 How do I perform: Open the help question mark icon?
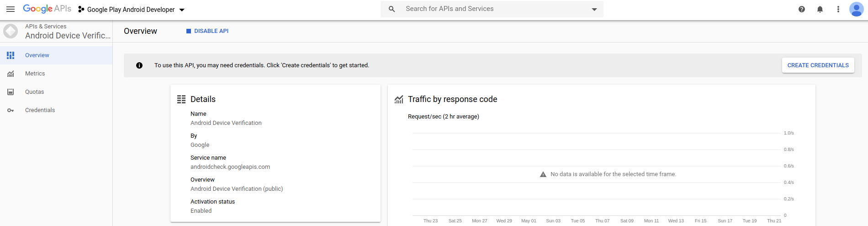[801, 9]
